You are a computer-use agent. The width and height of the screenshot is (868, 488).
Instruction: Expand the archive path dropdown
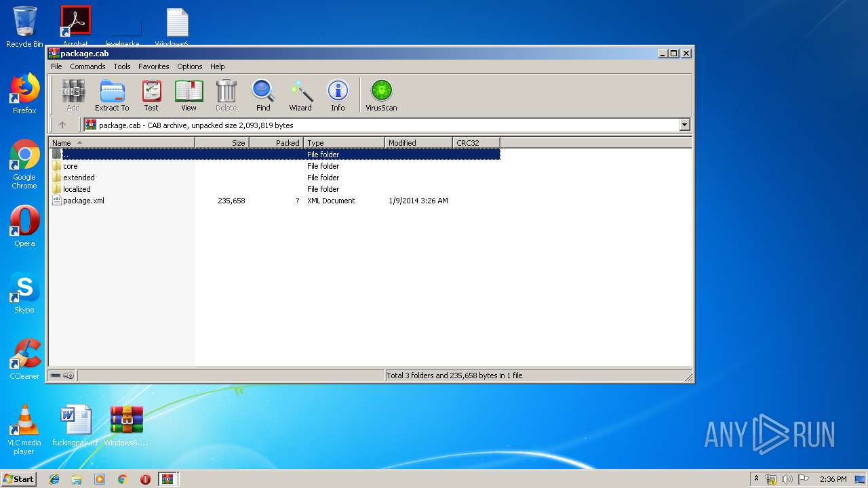coord(684,125)
